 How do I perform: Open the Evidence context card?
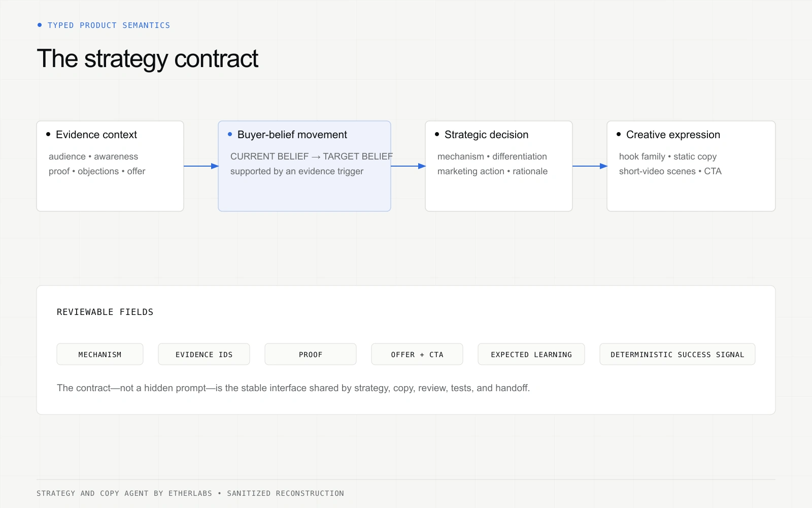pyautogui.click(x=110, y=166)
